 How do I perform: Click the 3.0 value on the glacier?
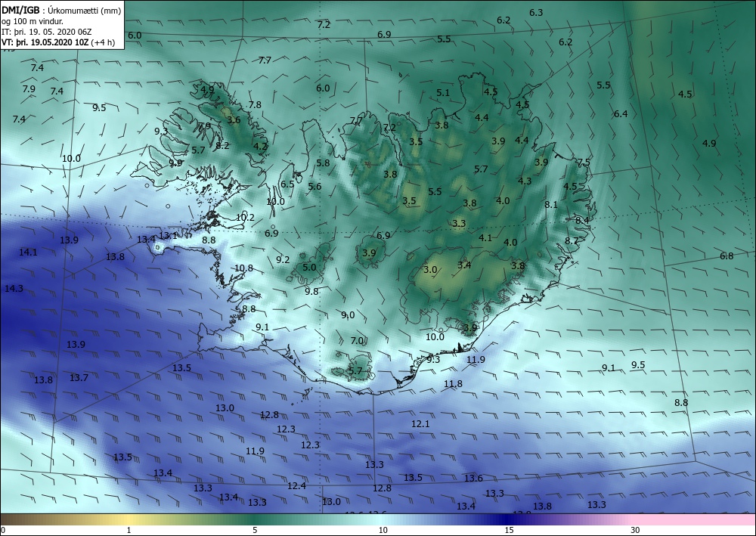(x=430, y=269)
